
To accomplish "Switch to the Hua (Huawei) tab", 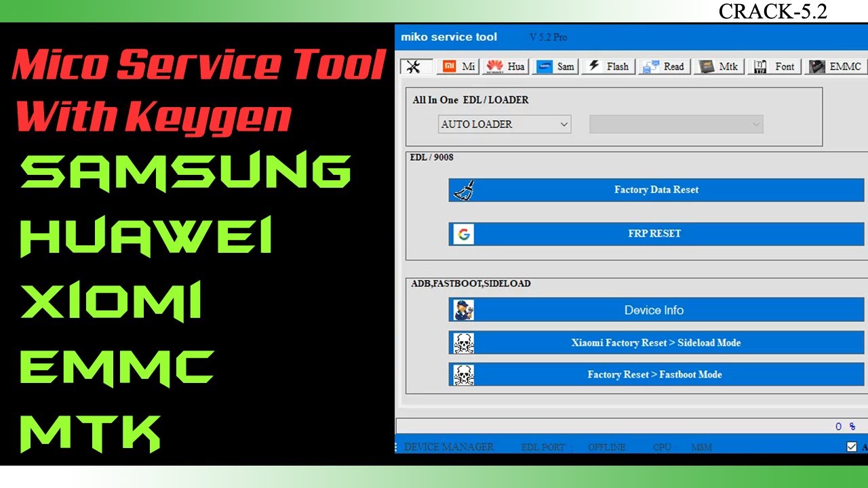I will 505,66.
